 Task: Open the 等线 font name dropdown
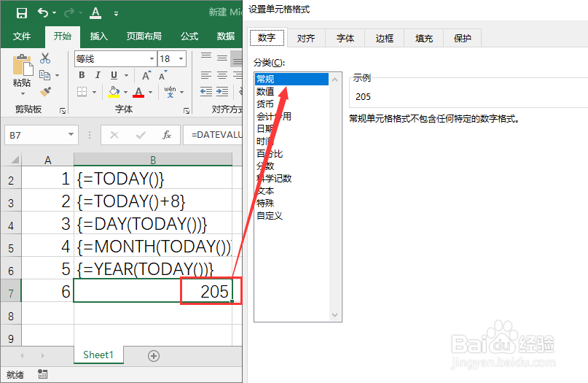click(152, 59)
